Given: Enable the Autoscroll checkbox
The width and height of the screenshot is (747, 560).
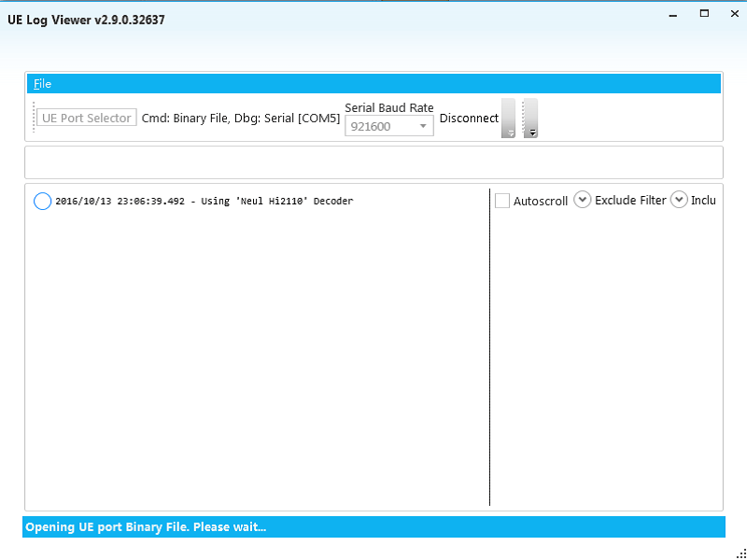Looking at the screenshot, I should 502,201.
